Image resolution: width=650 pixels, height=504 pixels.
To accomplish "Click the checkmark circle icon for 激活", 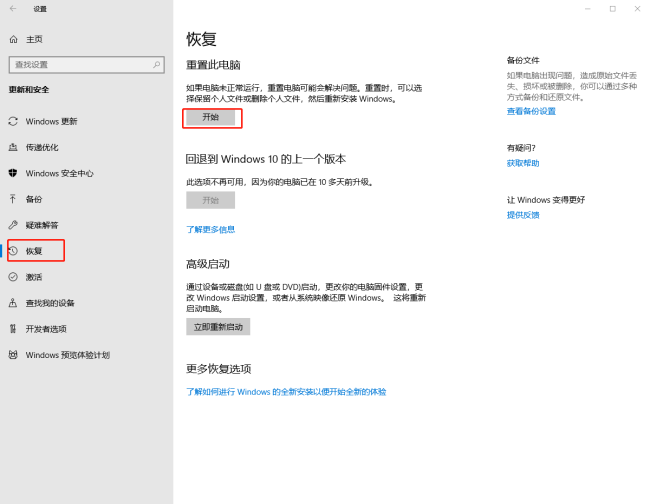I will 13,277.
